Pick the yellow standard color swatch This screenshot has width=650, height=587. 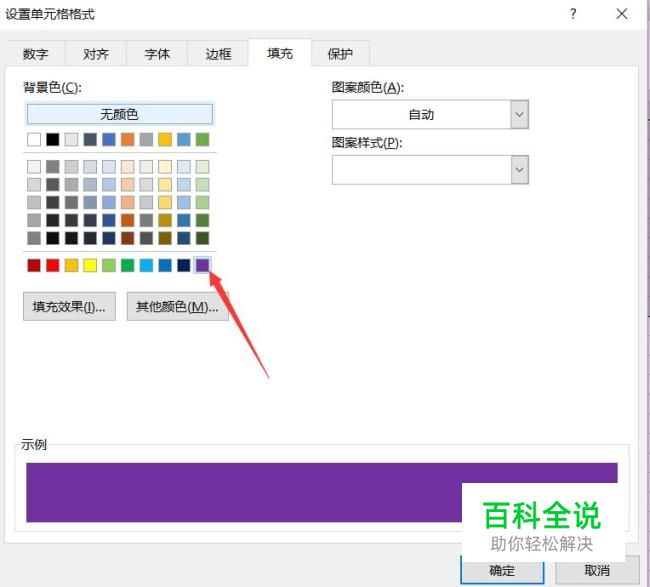click(x=90, y=265)
